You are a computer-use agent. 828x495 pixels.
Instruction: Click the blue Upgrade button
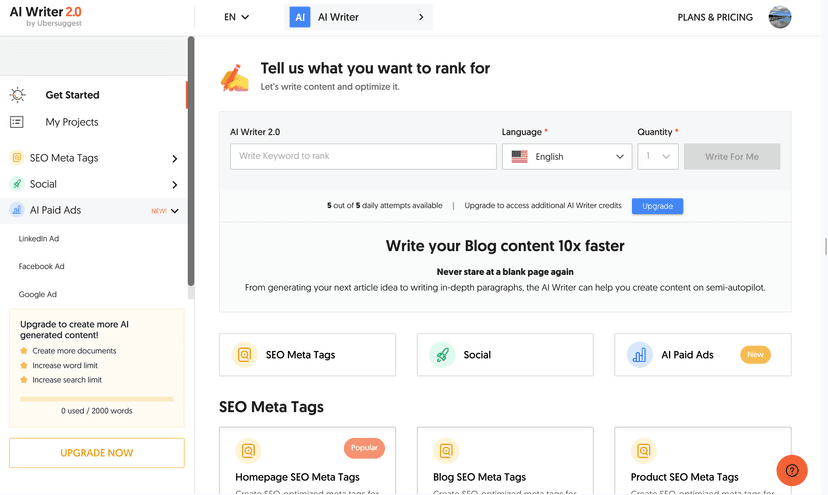[x=657, y=206]
